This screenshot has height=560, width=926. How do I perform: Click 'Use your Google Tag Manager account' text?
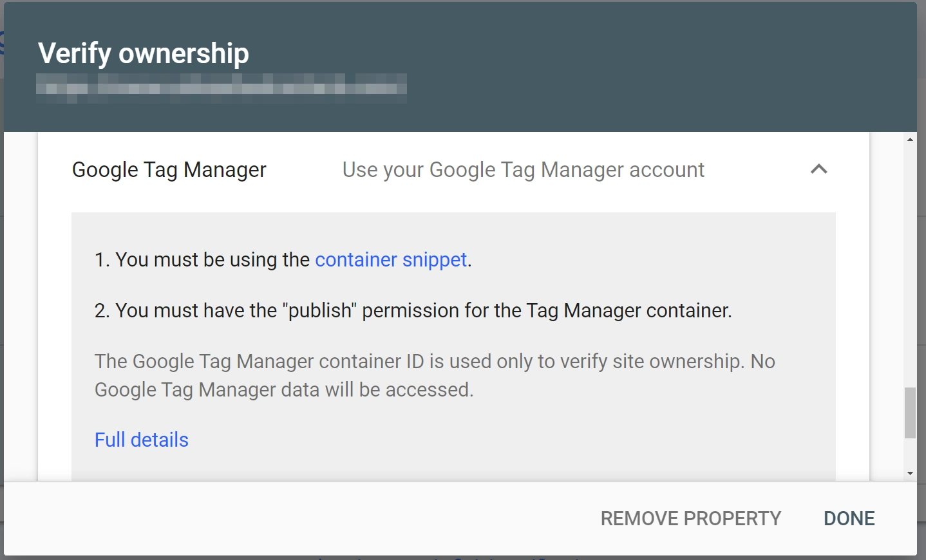click(524, 170)
